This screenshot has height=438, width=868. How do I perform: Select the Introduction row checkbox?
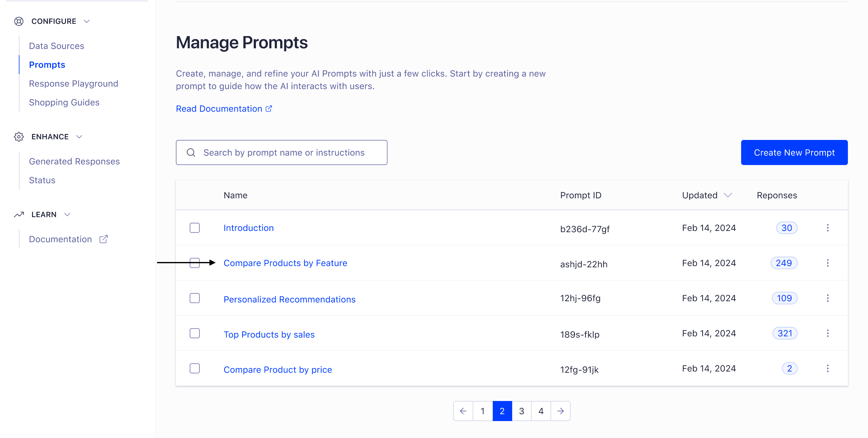pos(195,228)
